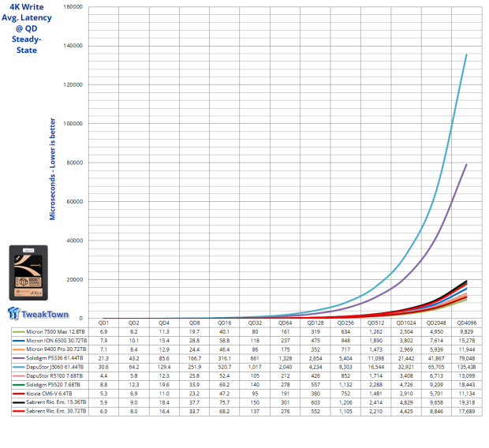
Task: Click the '9,829' value in Micron 7500 Max row
Action: point(467,332)
